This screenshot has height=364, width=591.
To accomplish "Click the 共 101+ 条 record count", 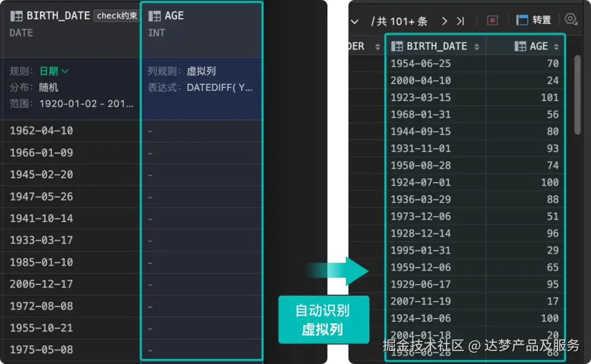I will coord(402,21).
